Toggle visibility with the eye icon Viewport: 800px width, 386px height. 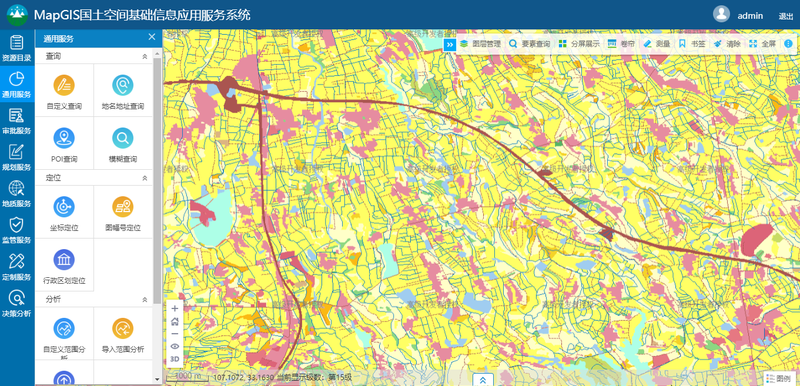pyautogui.click(x=174, y=346)
